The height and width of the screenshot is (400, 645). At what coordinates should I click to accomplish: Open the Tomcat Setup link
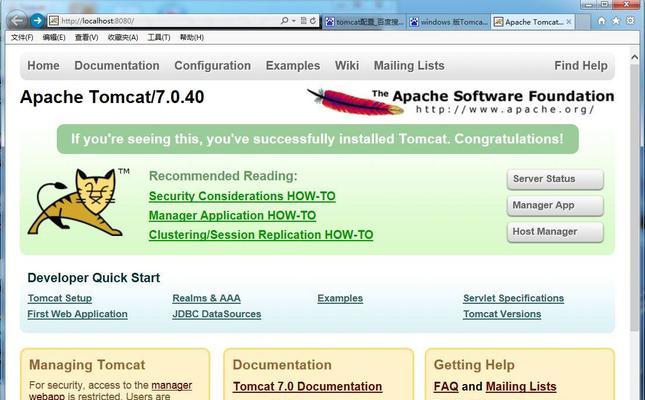pos(60,298)
